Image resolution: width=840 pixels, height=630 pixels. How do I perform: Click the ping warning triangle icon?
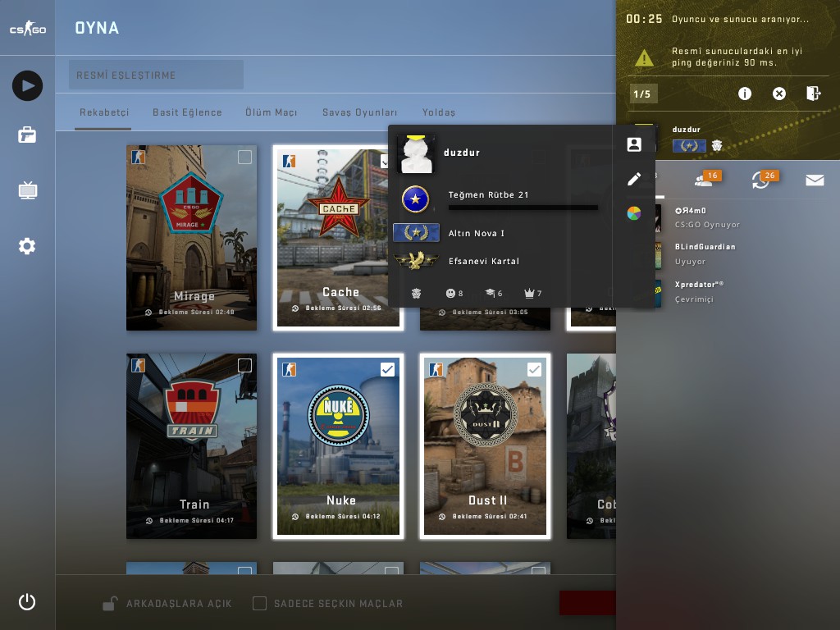click(644, 57)
